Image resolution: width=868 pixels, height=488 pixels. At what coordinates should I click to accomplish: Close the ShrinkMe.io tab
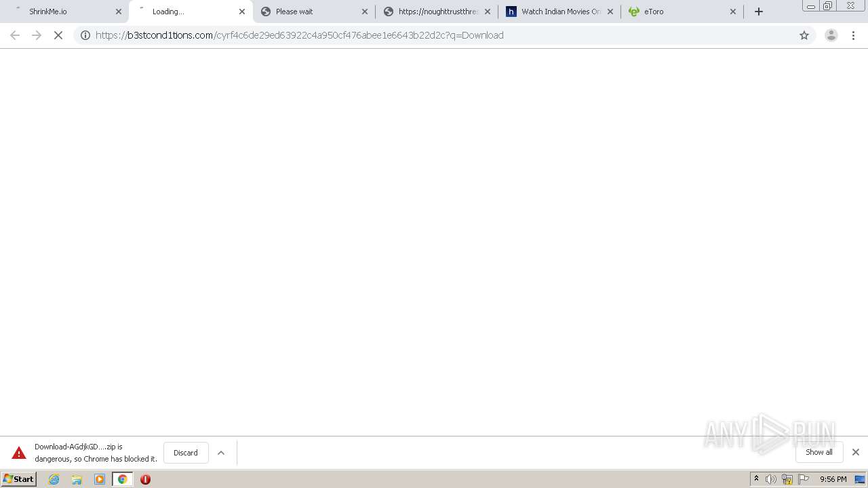[119, 12]
